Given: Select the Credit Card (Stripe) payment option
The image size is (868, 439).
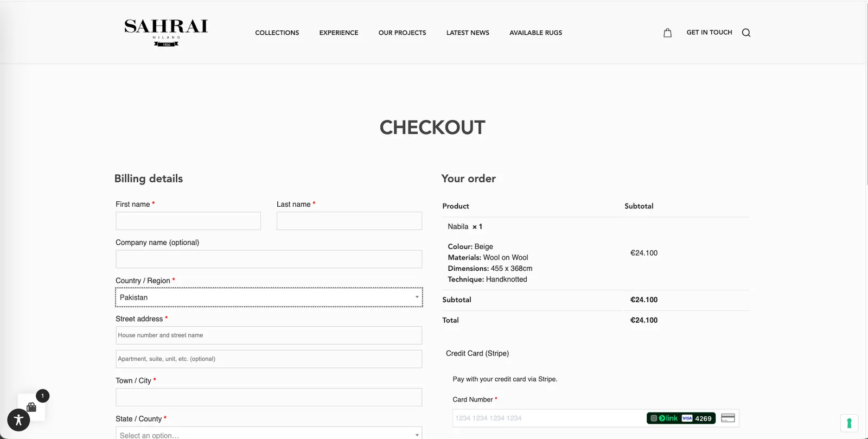Looking at the screenshot, I should click(x=477, y=353).
